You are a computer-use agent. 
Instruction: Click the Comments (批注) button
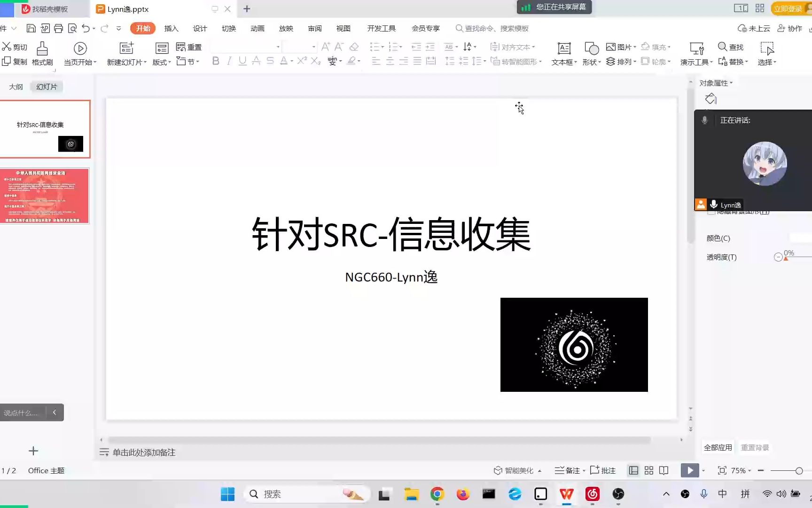tap(603, 470)
